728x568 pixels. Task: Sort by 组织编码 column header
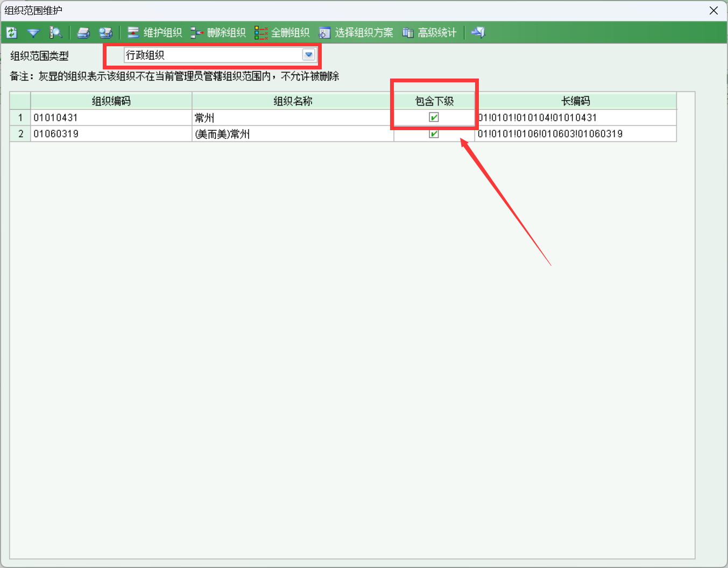[x=111, y=101]
